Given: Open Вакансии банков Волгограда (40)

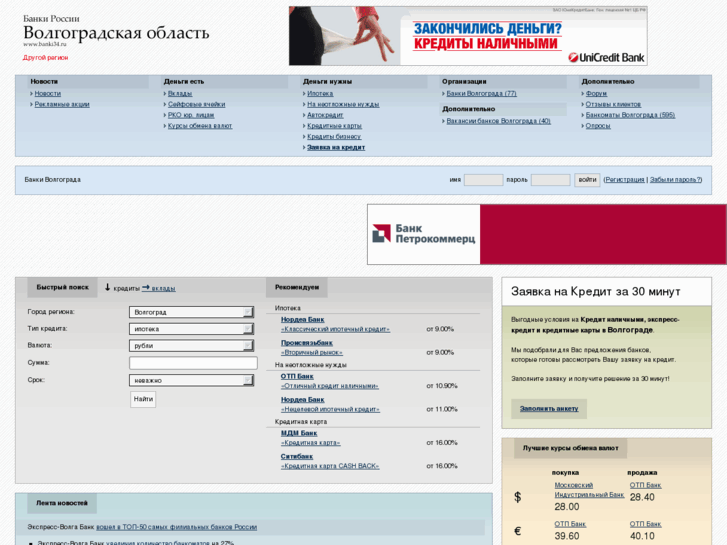Looking at the screenshot, I should pyautogui.click(x=498, y=121).
